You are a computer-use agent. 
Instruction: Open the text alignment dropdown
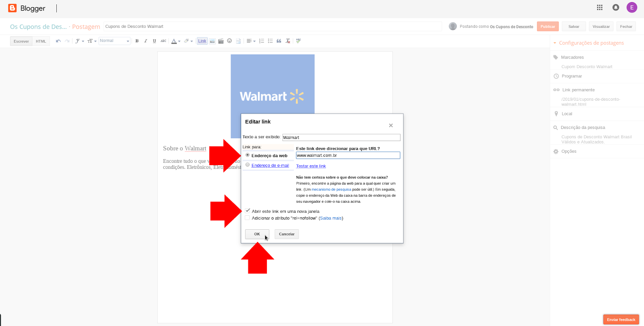click(x=251, y=41)
